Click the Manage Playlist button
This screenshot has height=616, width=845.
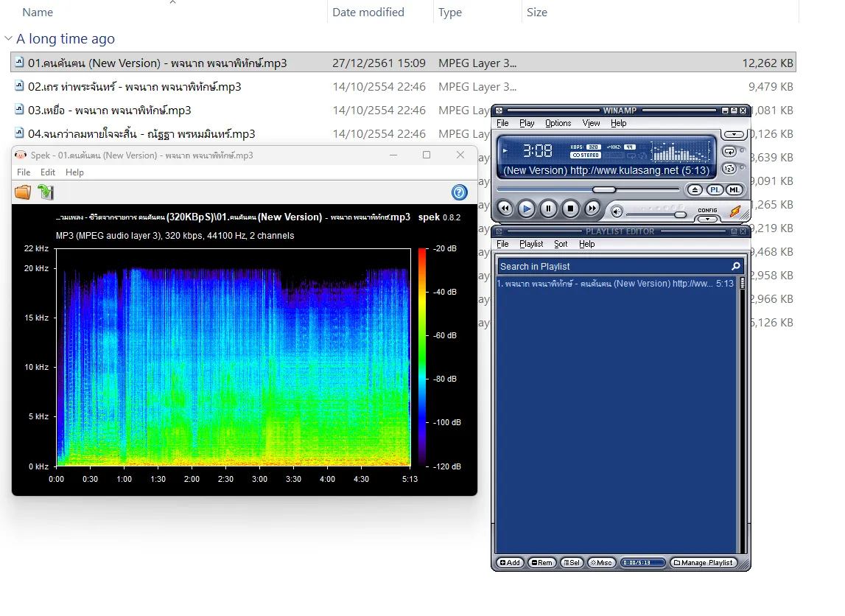704,563
